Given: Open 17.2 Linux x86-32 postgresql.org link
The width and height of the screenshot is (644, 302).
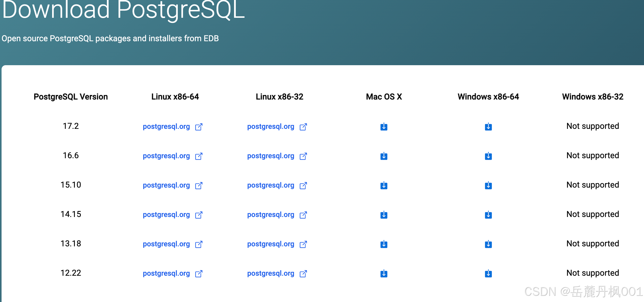Looking at the screenshot, I should (271, 127).
